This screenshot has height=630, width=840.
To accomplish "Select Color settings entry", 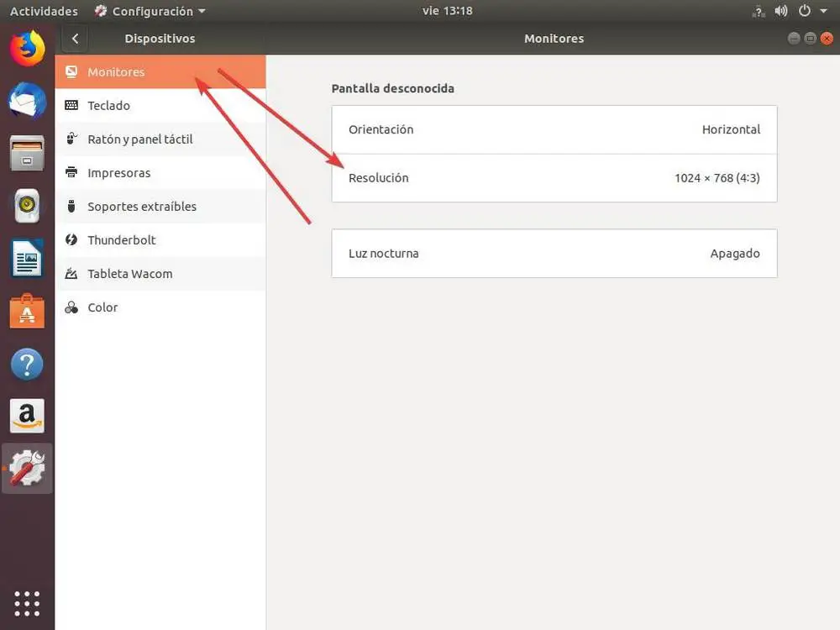I will 160,307.
